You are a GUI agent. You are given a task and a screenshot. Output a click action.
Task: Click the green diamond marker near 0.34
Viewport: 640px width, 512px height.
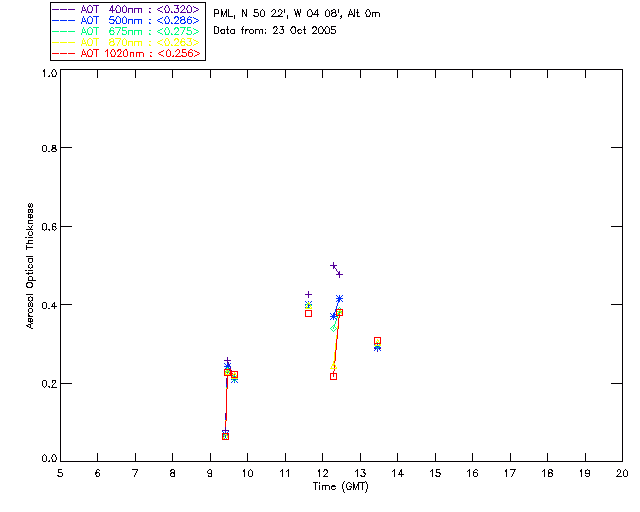click(x=333, y=328)
